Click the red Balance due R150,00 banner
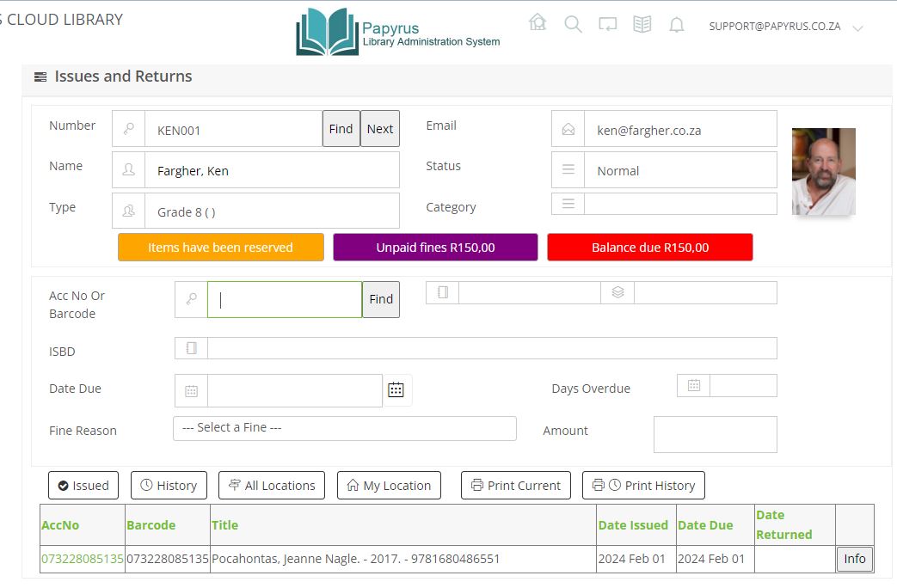Screen dimensions: 897x588 point(650,248)
